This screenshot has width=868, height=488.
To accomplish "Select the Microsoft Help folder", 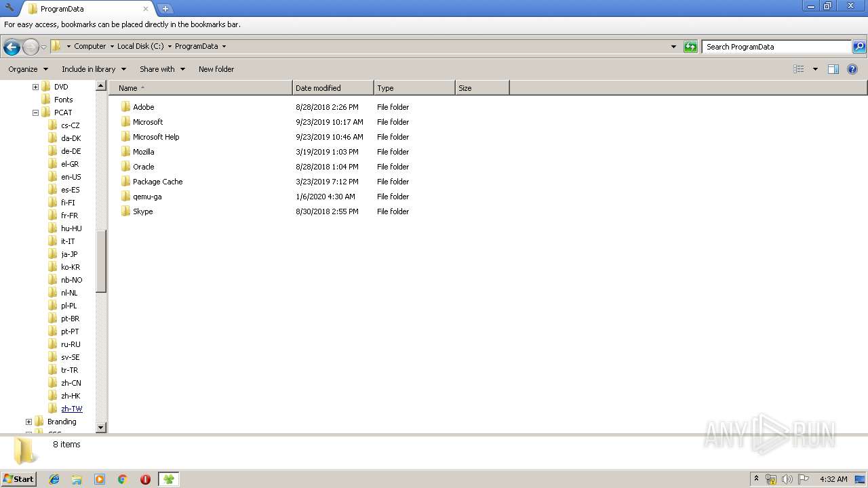I will (156, 137).
